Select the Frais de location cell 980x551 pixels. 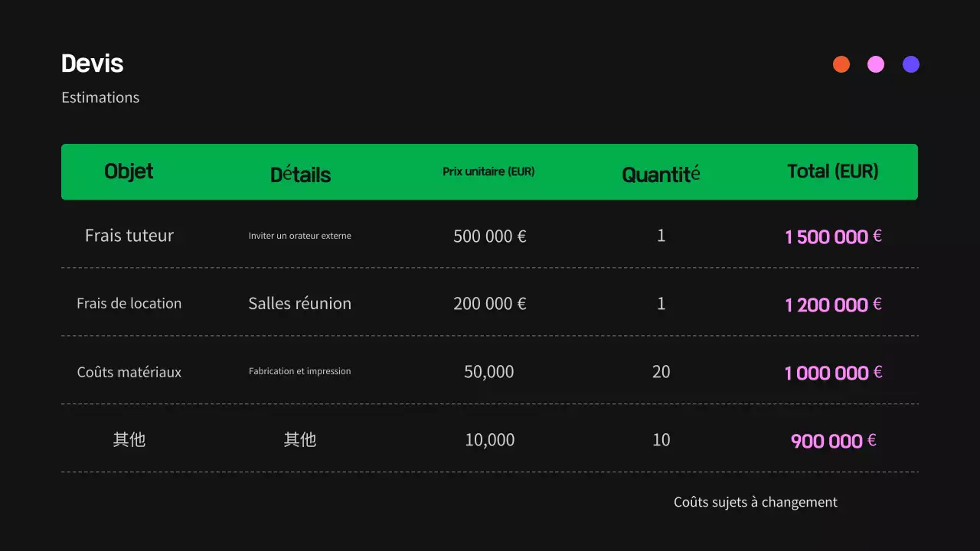(x=129, y=303)
